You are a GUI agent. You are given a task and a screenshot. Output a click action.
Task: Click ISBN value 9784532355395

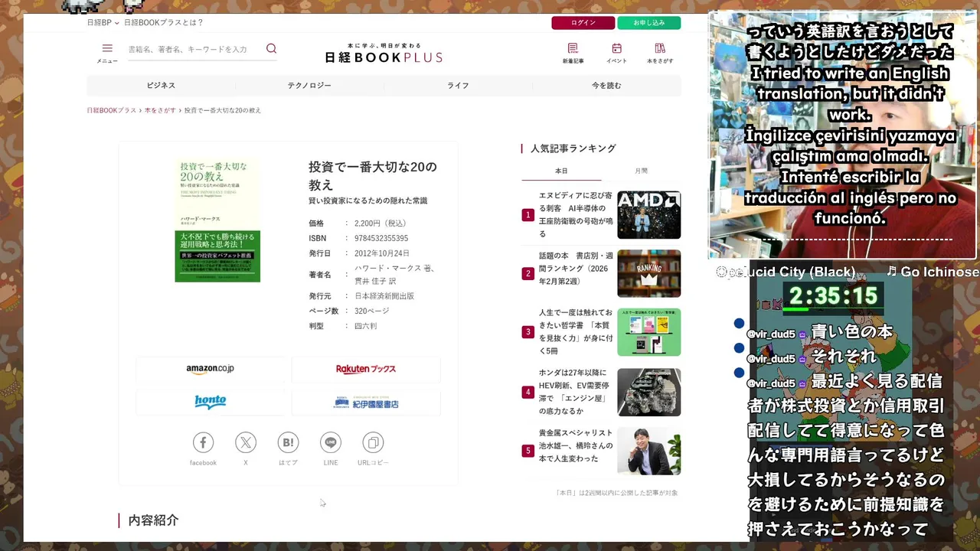[x=381, y=239]
